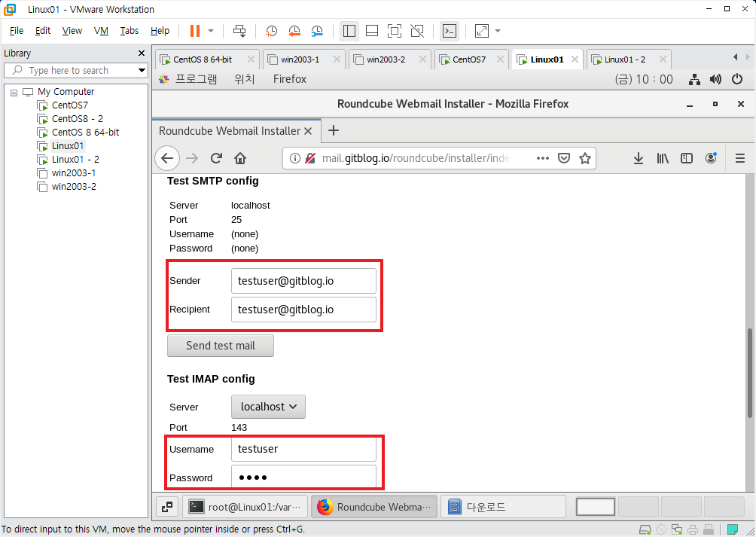Show site information for mail.gitblog.io
Viewport: 756px width, 537px height.
pos(294,158)
